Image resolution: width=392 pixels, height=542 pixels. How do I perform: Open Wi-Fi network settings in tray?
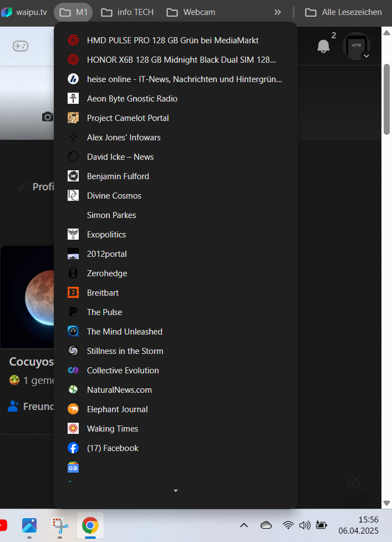pyautogui.click(x=288, y=525)
